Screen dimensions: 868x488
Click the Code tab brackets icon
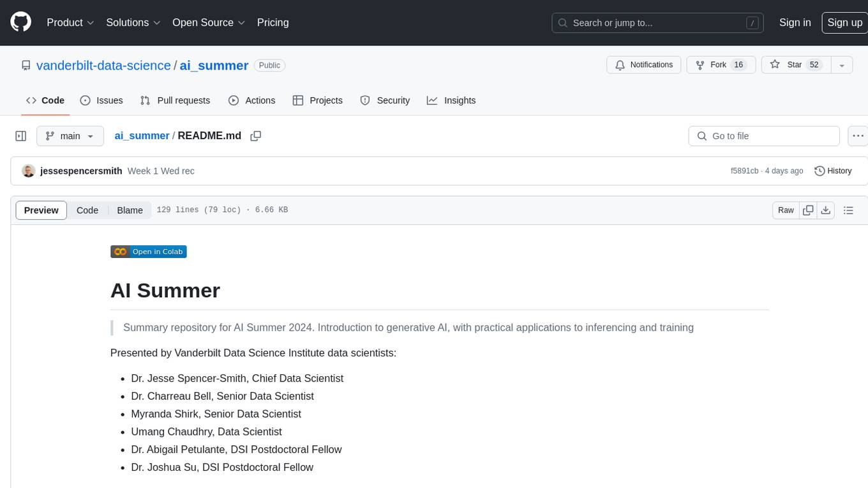tap(31, 100)
